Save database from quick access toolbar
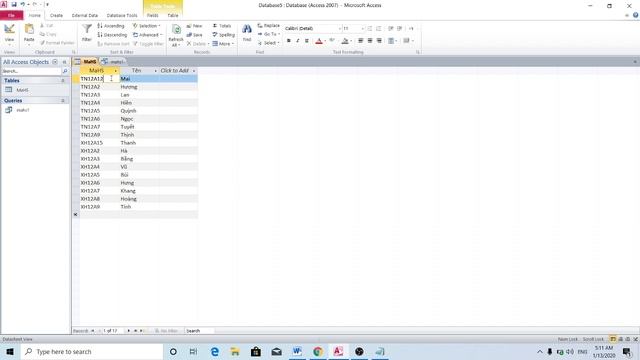 tap(14, 4)
